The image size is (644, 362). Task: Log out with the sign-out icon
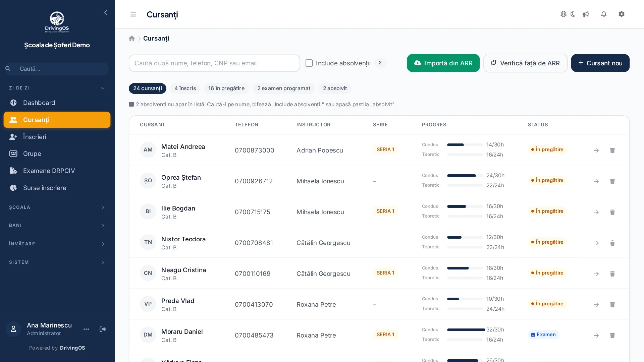tap(103, 329)
